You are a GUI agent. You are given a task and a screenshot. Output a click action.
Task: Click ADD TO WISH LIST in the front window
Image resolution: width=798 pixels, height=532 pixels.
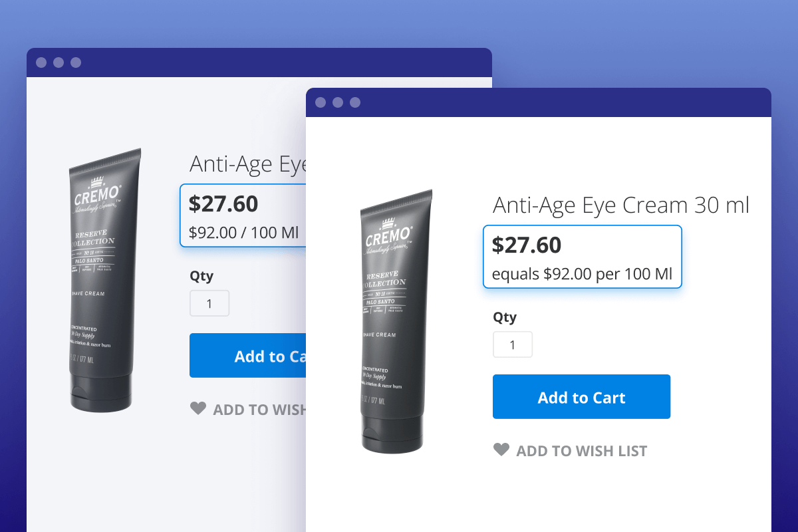[x=582, y=450]
